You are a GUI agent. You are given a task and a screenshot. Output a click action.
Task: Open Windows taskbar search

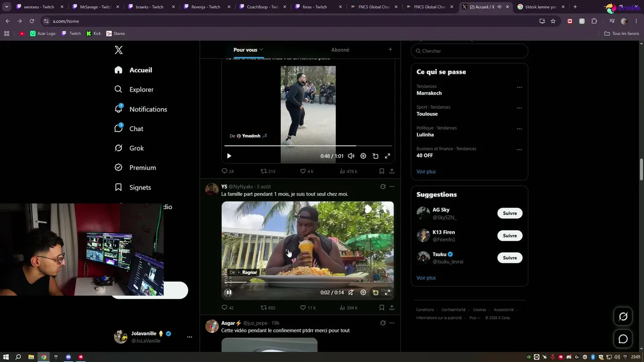pos(18,357)
